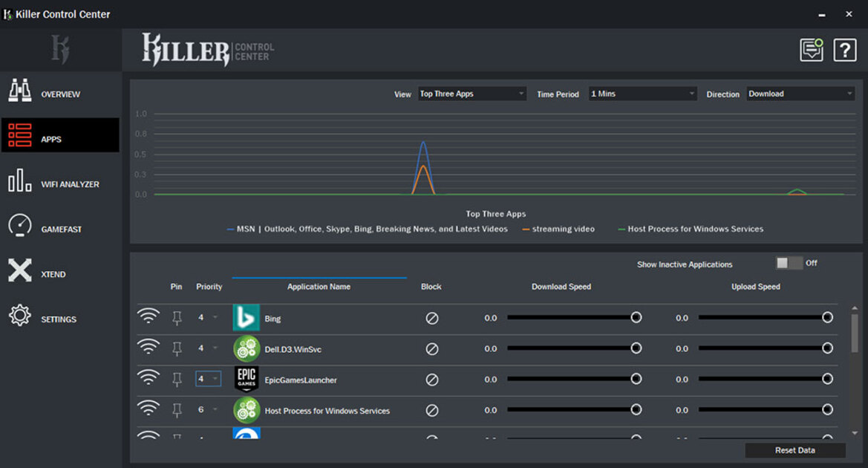868x468 pixels.
Task: Open the priority dropdown for Bing
Action: (x=208, y=317)
